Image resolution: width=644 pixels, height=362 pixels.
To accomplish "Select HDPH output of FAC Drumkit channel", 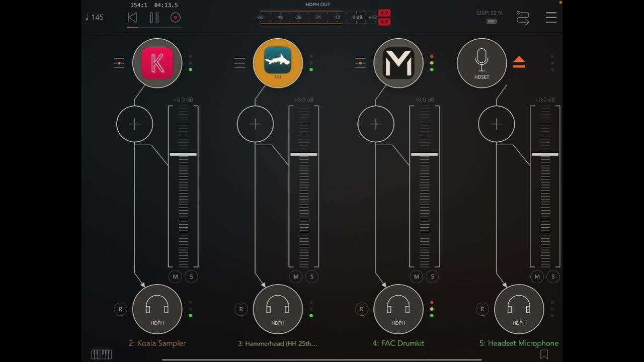I will coord(398,309).
